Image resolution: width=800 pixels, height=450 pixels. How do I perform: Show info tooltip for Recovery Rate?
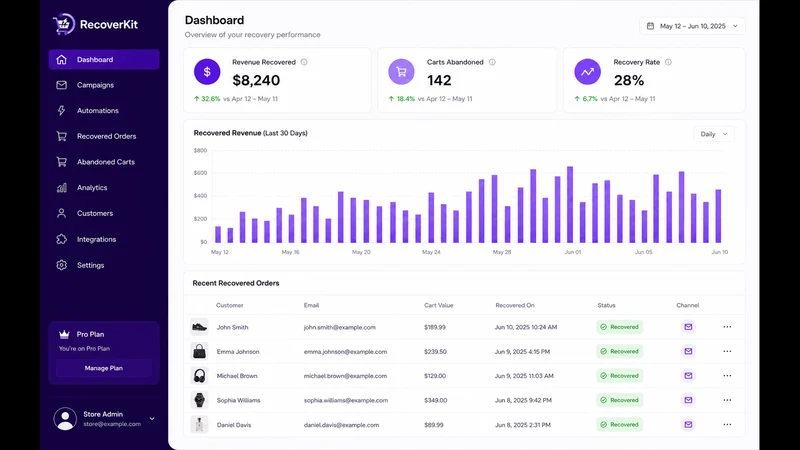coord(668,62)
